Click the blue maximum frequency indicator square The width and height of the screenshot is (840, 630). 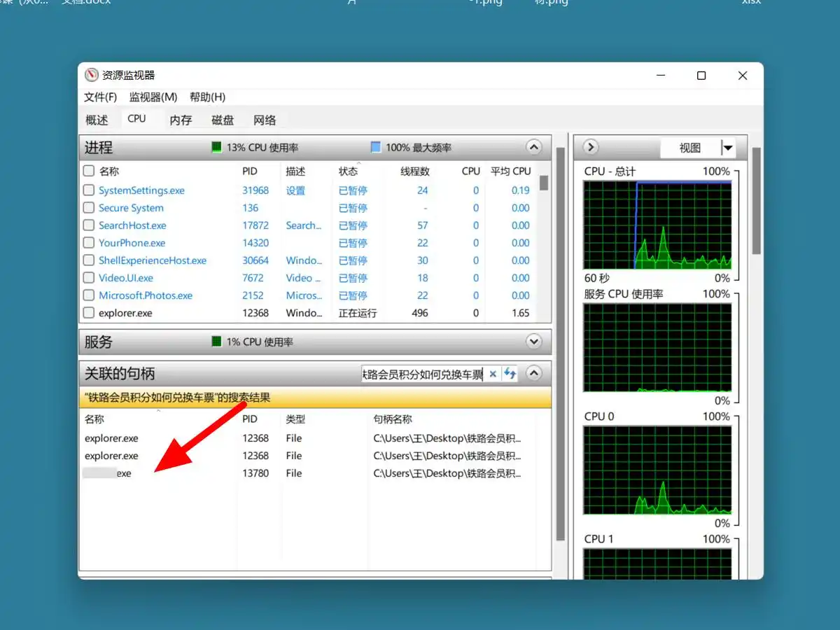pyautogui.click(x=375, y=148)
